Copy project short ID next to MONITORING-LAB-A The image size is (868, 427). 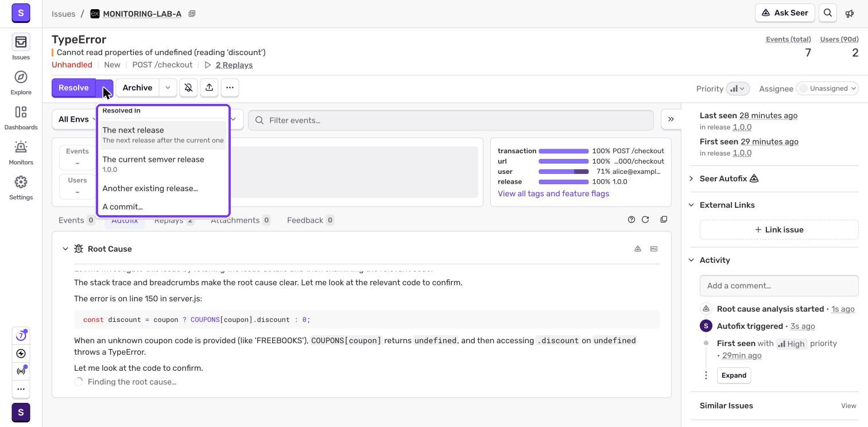point(192,14)
